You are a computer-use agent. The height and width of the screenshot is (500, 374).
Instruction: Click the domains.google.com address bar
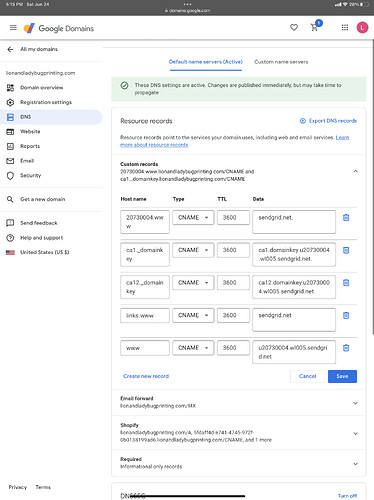[x=187, y=11]
